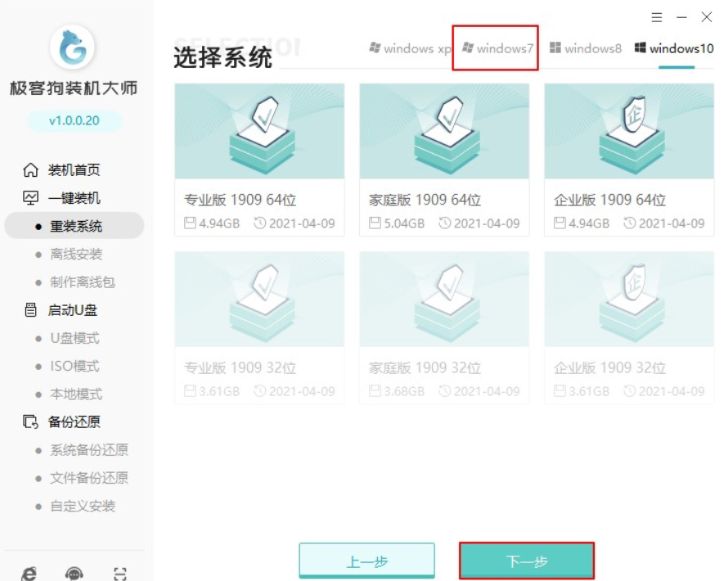Screen dimensions: 728x581
Task: Click the monitor icon beside 一键装机
Action: pos(30,198)
